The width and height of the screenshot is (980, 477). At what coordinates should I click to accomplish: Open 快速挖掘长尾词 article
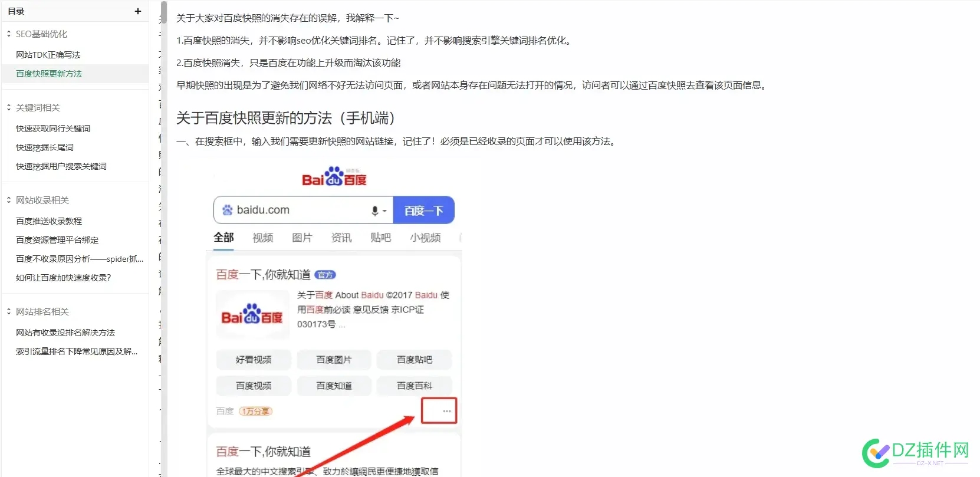coord(45,147)
